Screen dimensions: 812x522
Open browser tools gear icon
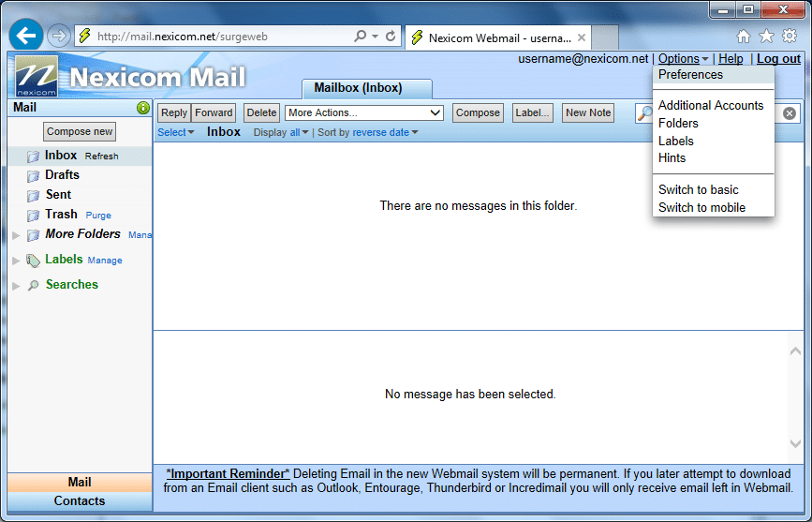point(790,36)
